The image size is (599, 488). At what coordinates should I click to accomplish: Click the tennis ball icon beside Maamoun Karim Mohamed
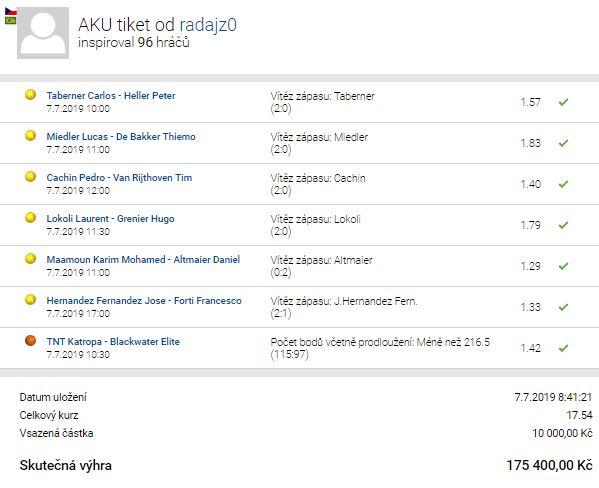pyautogui.click(x=31, y=258)
